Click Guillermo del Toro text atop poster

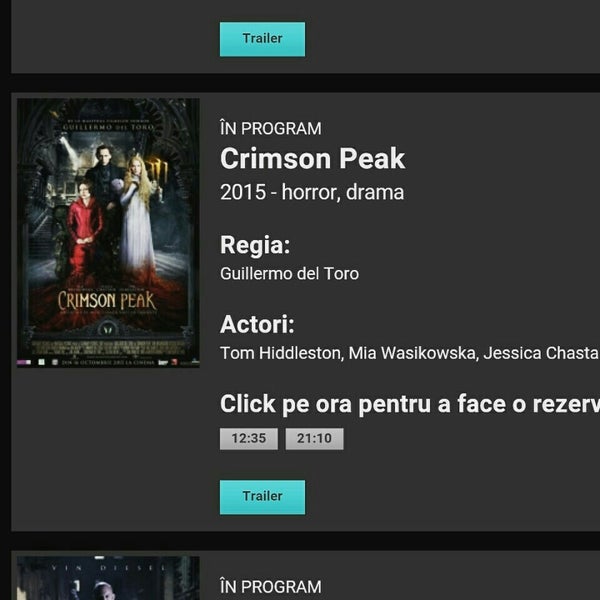108,127
